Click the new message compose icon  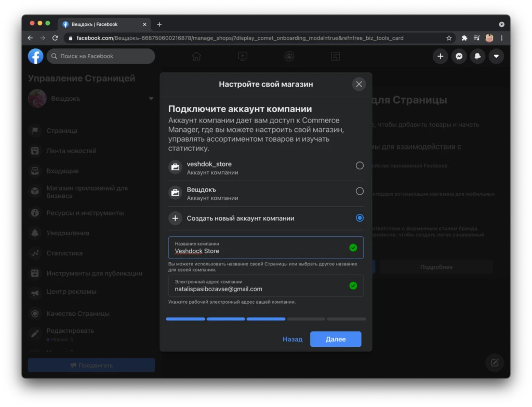495,363
